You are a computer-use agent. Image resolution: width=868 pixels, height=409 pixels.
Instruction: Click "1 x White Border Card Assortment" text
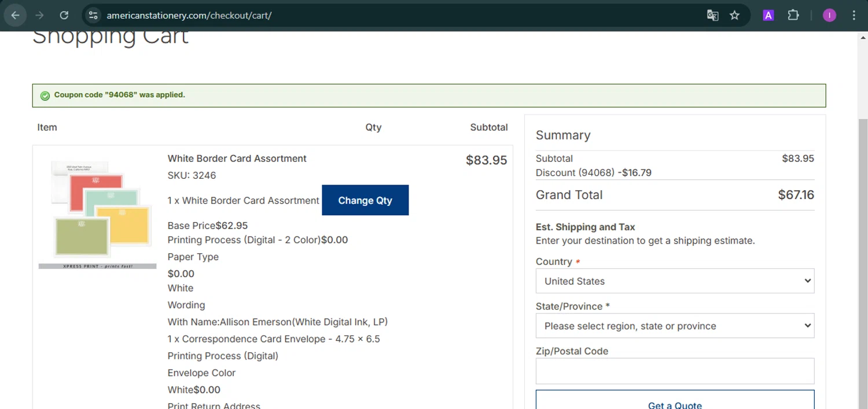point(244,200)
